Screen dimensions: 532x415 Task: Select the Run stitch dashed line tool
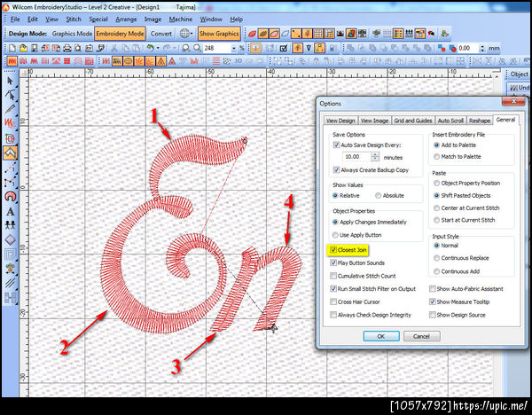[x=10, y=168]
